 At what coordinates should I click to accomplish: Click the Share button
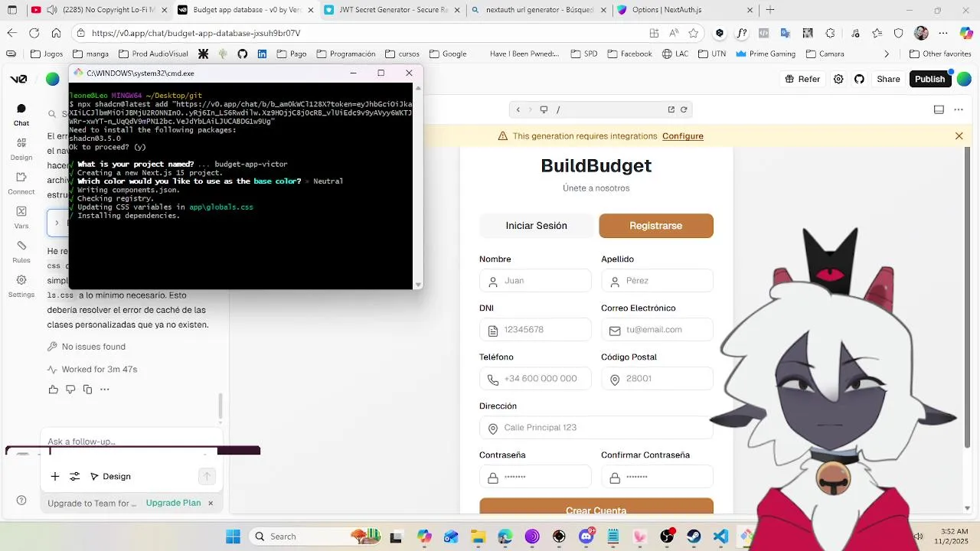tap(888, 79)
